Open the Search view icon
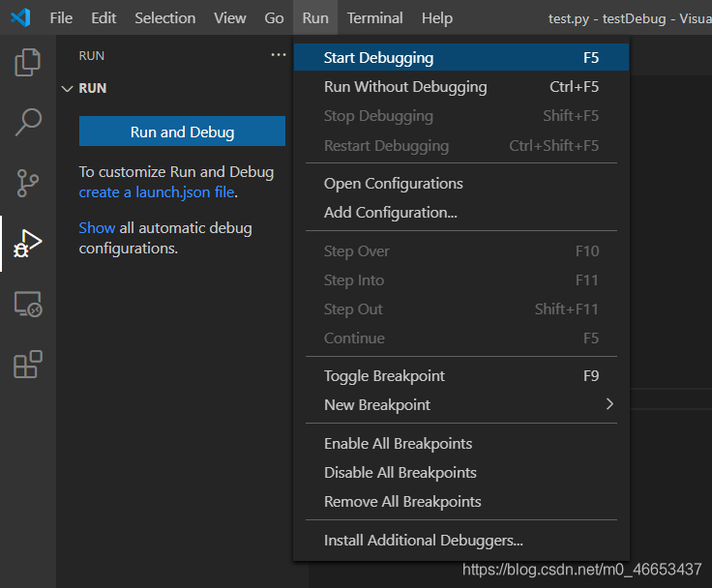712x588 pixels. tap(27, 122)
